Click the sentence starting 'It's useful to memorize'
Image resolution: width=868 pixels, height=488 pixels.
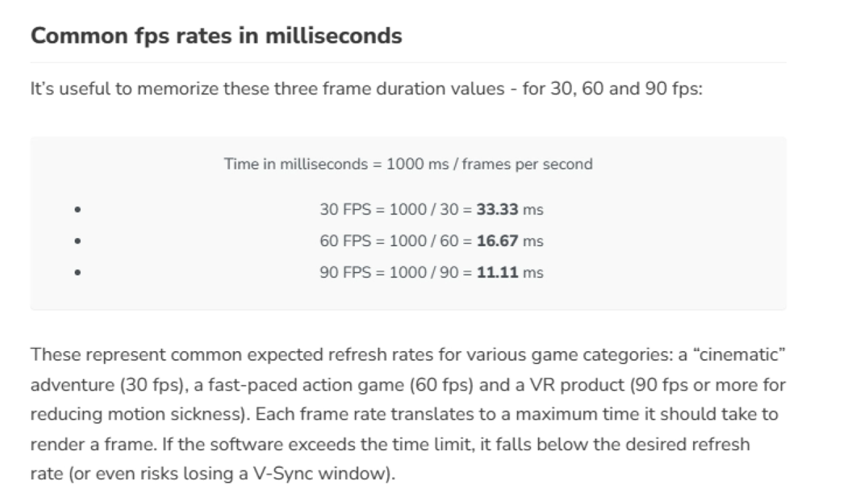pos(366,89)
